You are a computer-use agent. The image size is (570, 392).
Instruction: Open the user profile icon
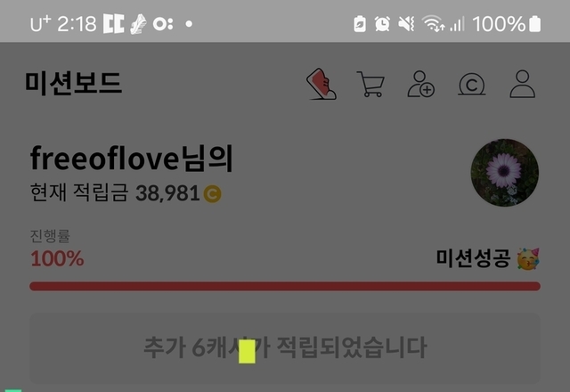[x=523, y=84]
